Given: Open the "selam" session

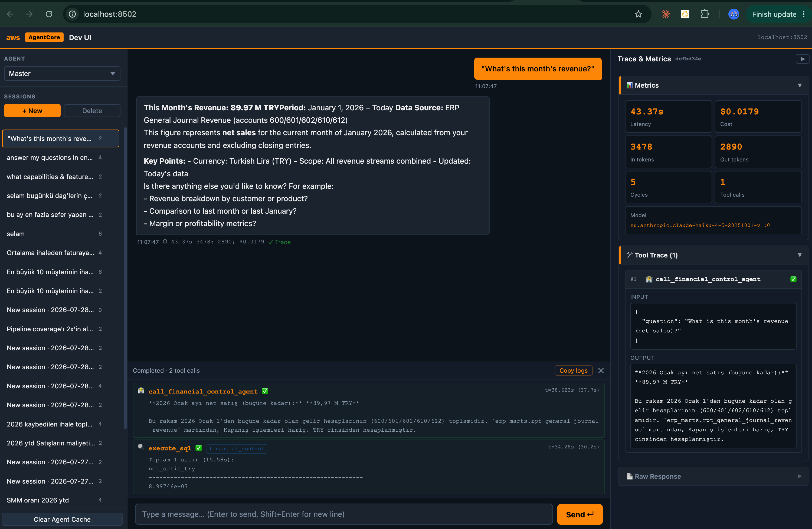Looking at the screenshot, I should (x=61, y=234).
